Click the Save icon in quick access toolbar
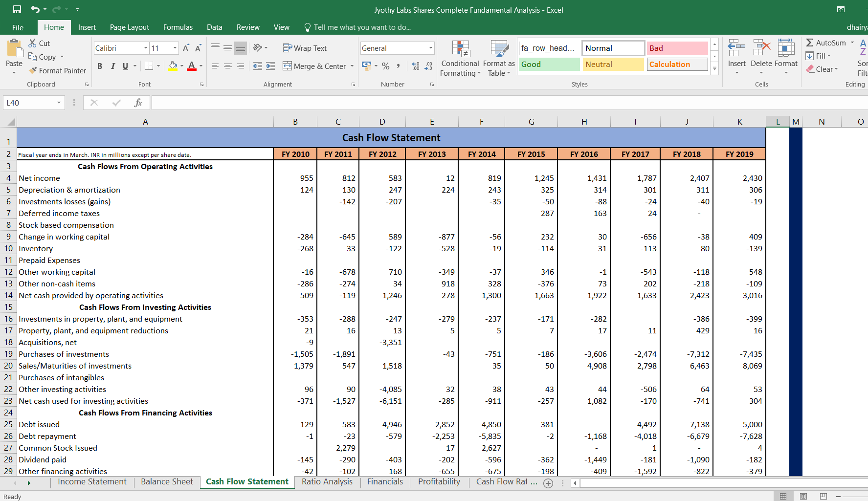868x501 pixels. (17, 9)
